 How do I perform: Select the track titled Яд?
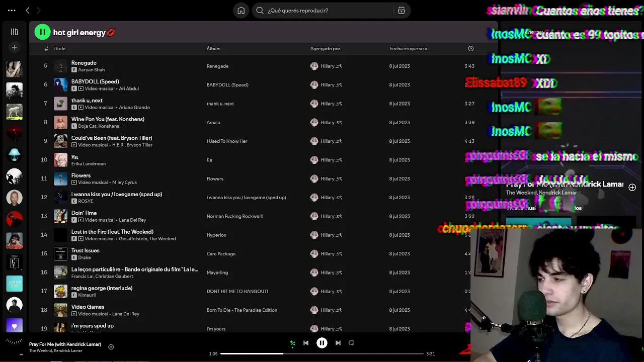coord(74,156)
